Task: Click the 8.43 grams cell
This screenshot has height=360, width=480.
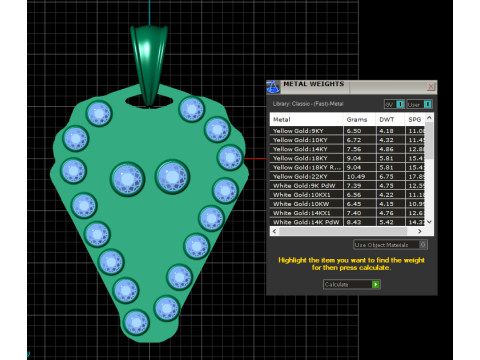Action: pos(359,222)
